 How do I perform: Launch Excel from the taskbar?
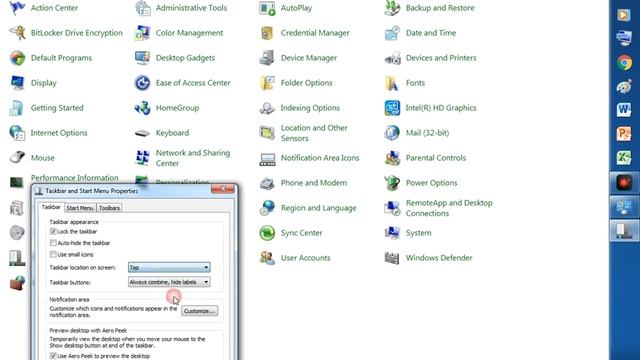click(x=624, y=158)
